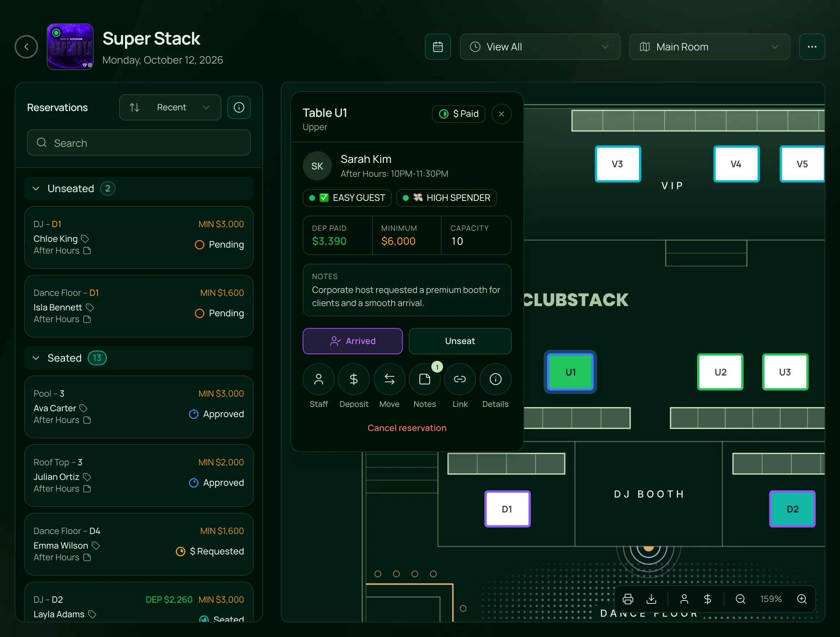The width and height of the screenshot is (840, 637).
Task: Open the Notes icon with badge
Action: 424,379
